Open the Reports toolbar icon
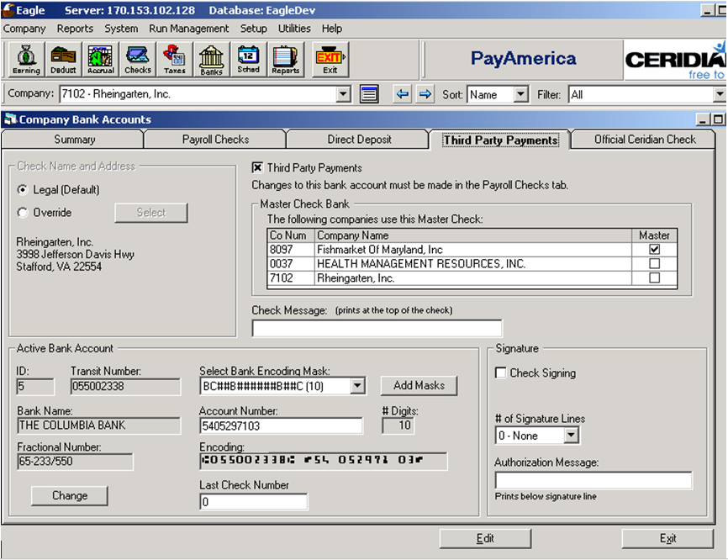 (286, 60)
